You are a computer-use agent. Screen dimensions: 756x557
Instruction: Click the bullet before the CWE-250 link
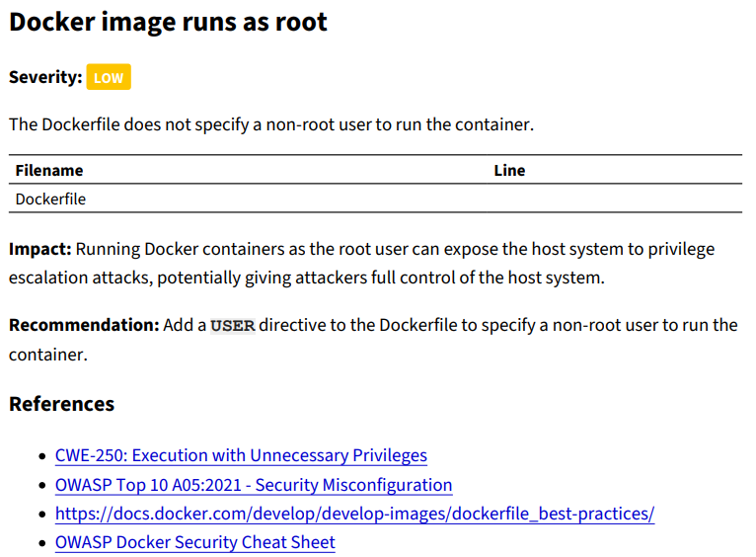click(x=41, y=456)
